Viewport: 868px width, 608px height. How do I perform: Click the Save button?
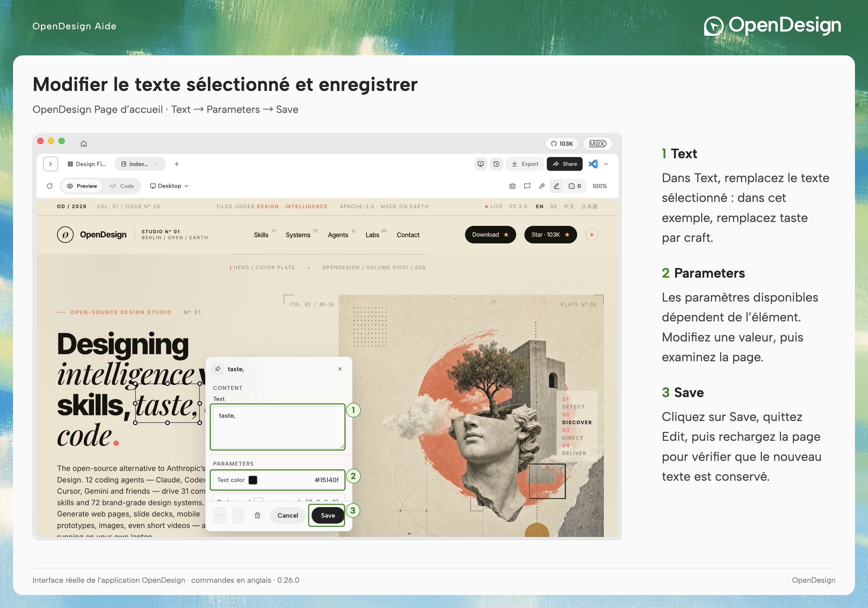tap(328, 515)
